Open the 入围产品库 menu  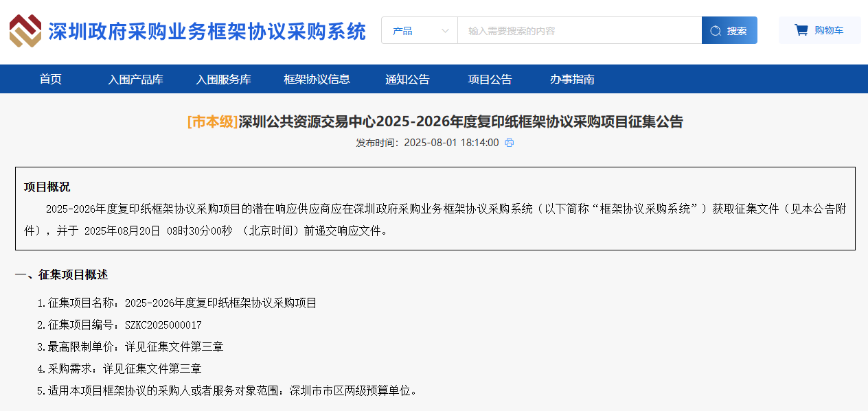(x=135, y=79)
